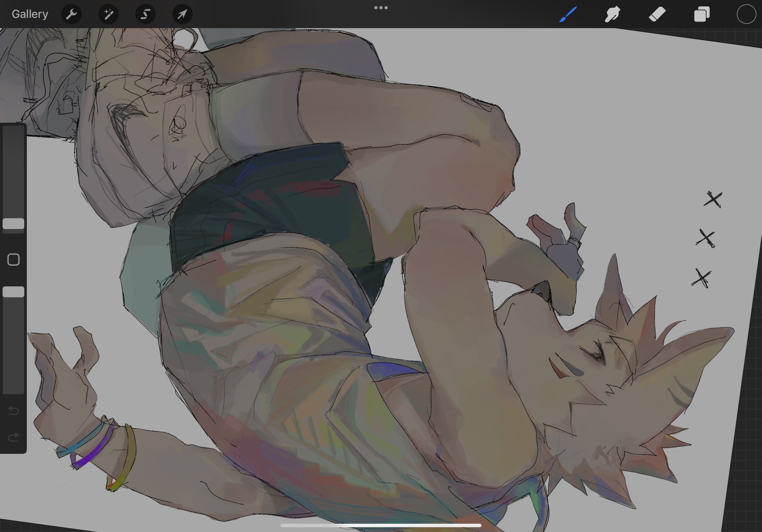Screen dimensions: 762x532
Task: Open the active color picker circle
Action: pyautogui.click(x=746, y=14)
